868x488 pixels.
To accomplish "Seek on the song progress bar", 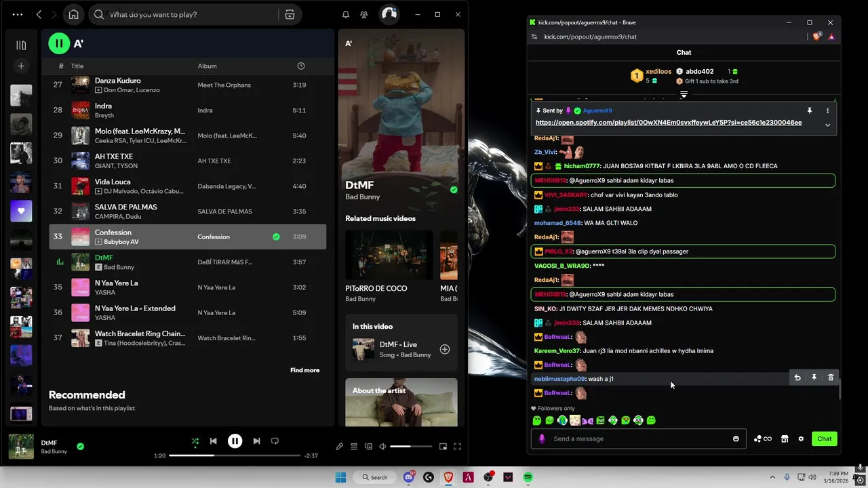I will pos(234,455).
